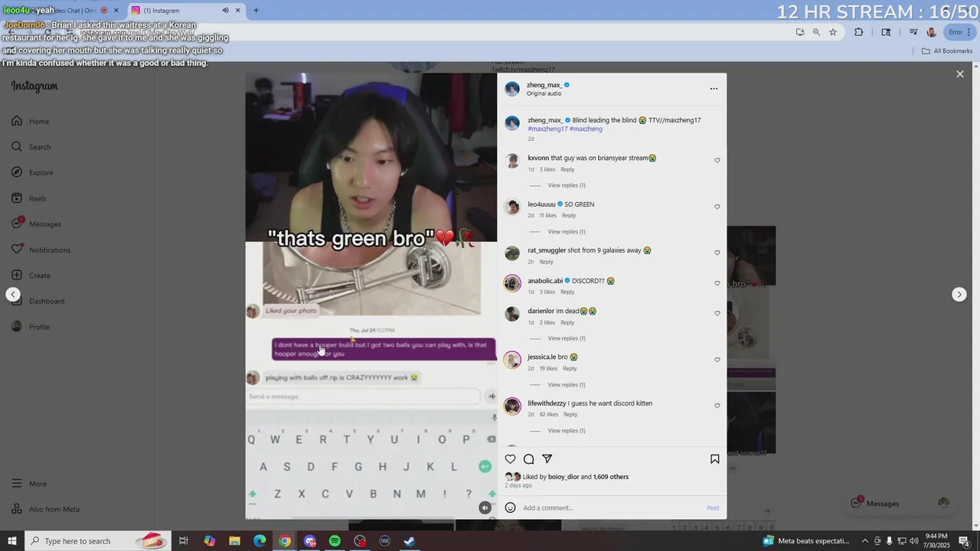
Task: Open Messages in Instagram sidebar
Action: [36, 224]
